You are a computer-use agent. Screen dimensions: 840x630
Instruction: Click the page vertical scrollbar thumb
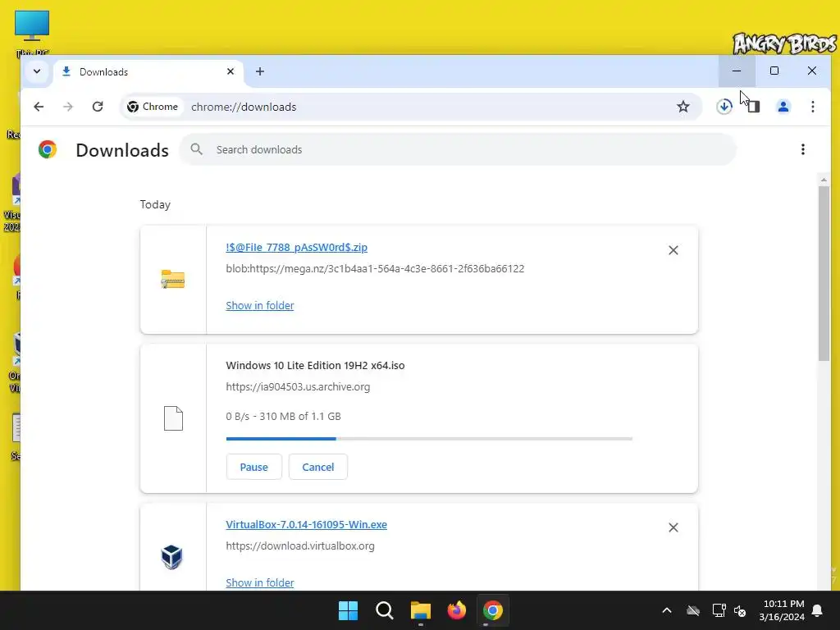[x=824, y=273]
